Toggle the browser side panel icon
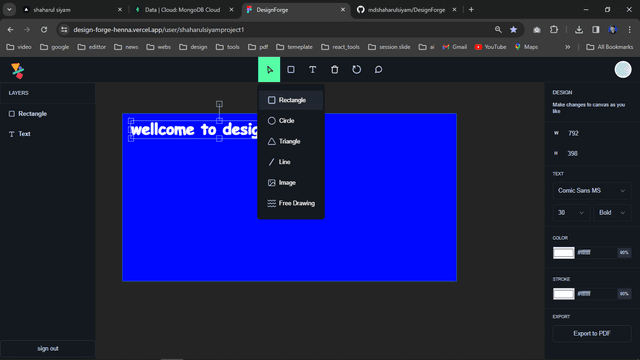Screen dimensions: 640x360 [x=596, y=29]
